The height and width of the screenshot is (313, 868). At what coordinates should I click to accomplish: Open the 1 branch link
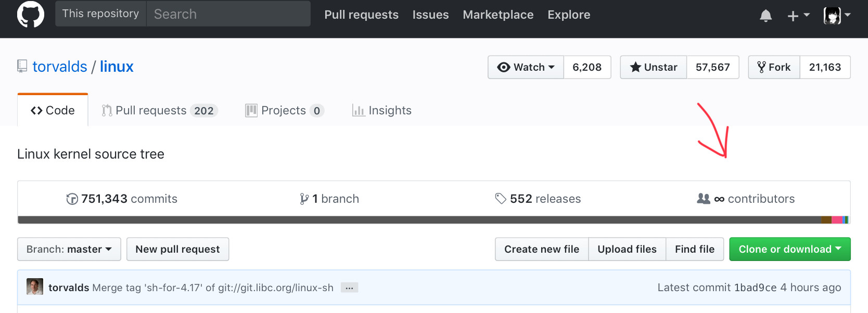[329, 199]
